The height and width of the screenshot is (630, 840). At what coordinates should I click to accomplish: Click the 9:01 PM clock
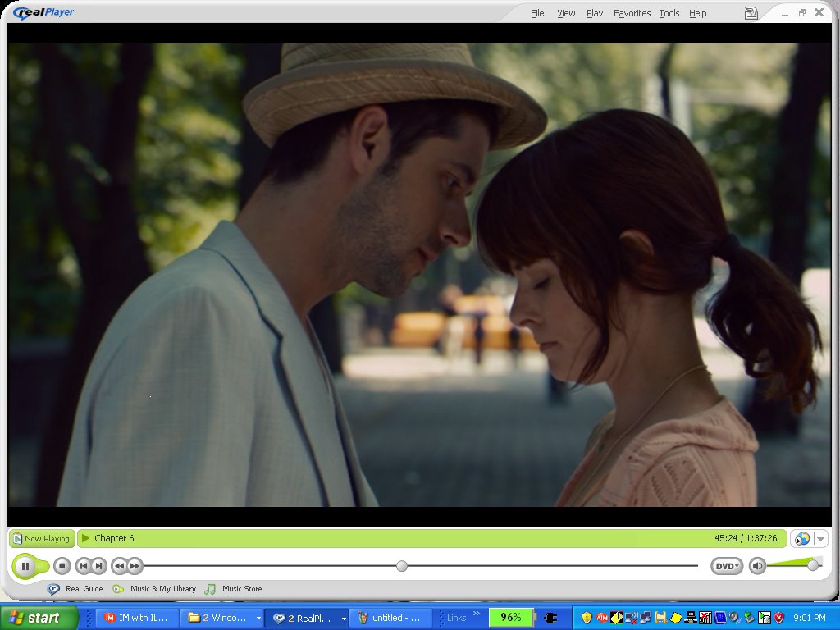point(810,618)
